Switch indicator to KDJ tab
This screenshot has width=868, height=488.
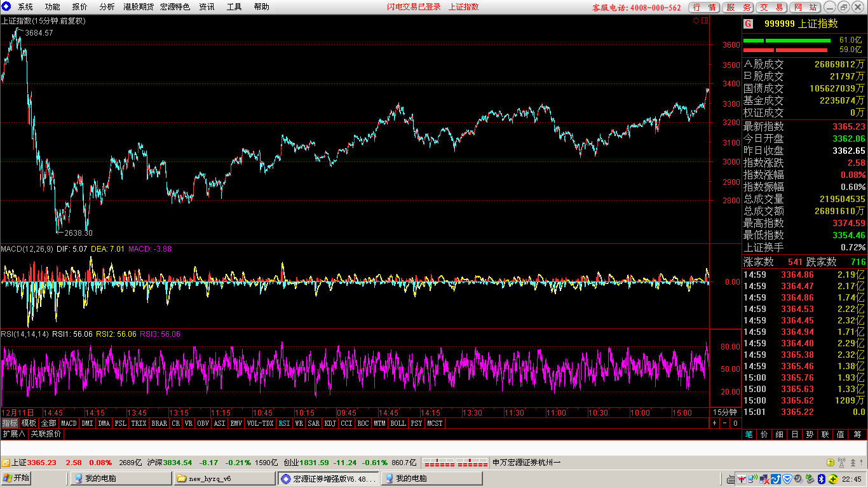(330, 423)
